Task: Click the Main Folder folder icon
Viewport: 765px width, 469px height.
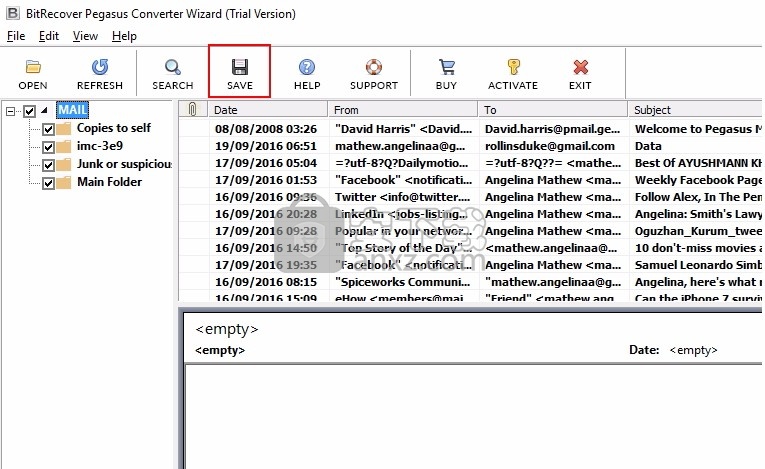Action: click(x=63, y=183)
